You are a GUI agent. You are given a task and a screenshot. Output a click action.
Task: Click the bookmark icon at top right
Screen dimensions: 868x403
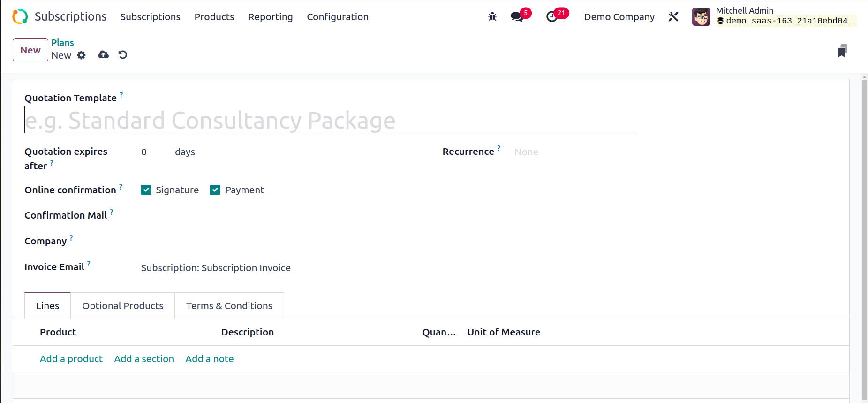pos(842,51)
